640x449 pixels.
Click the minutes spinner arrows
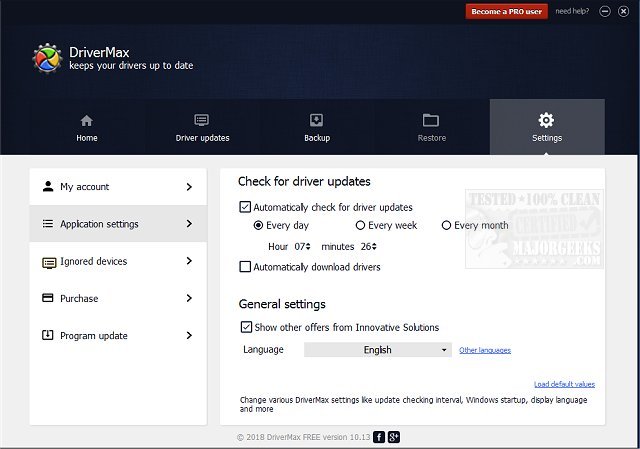(374, 247)
